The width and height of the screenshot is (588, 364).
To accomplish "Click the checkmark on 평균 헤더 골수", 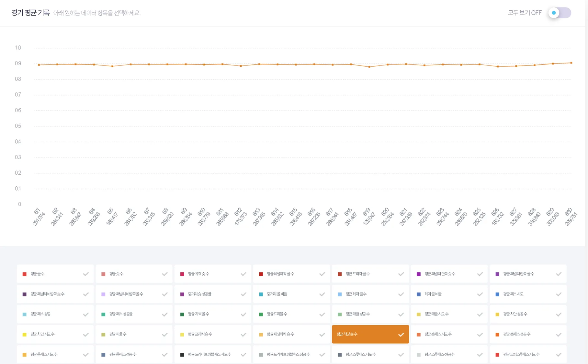I will (x=401, y=294).
